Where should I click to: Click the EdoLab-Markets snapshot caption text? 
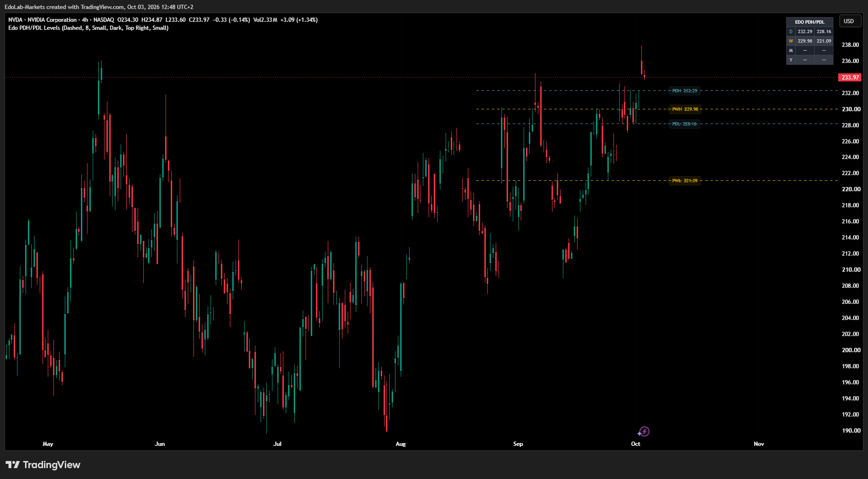coord(99,7)
